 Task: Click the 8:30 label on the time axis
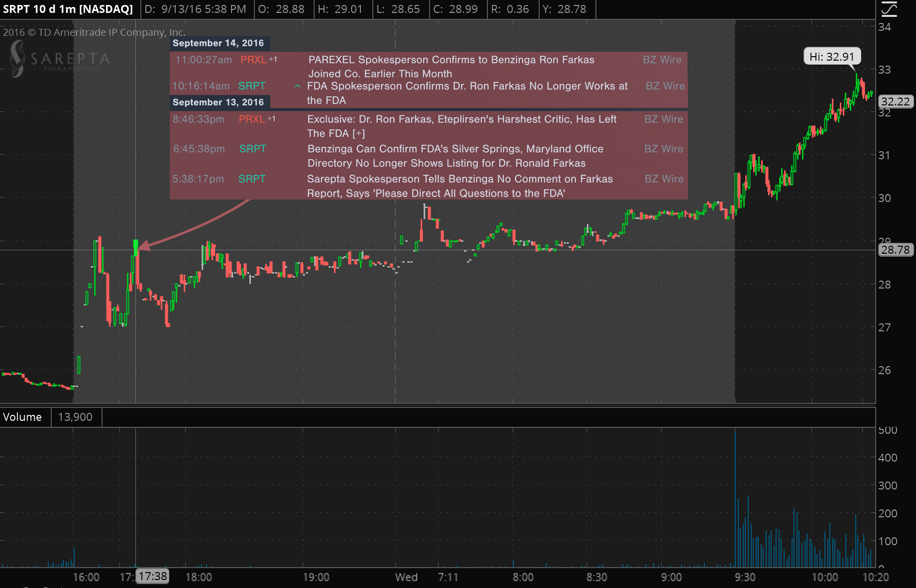(597, 577)
